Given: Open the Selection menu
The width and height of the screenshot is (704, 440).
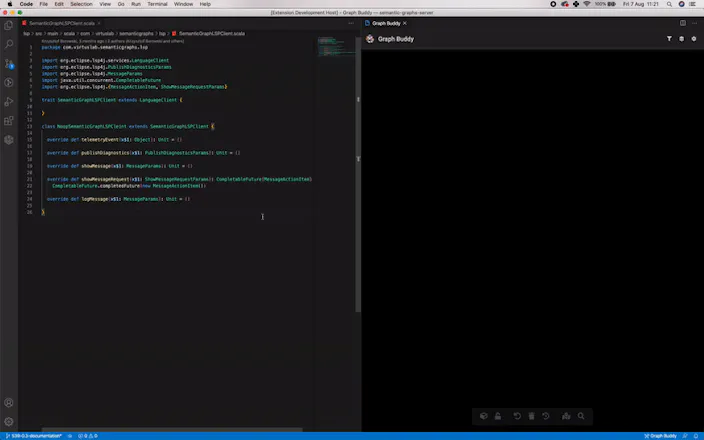Looking at the screenshot, I should [x=81, y=4].
